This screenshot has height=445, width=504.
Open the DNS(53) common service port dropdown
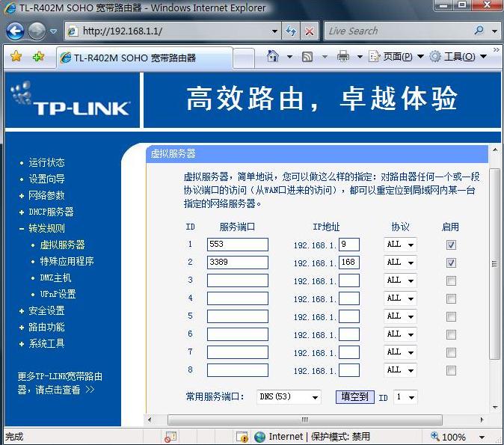(x=289, y=397)
